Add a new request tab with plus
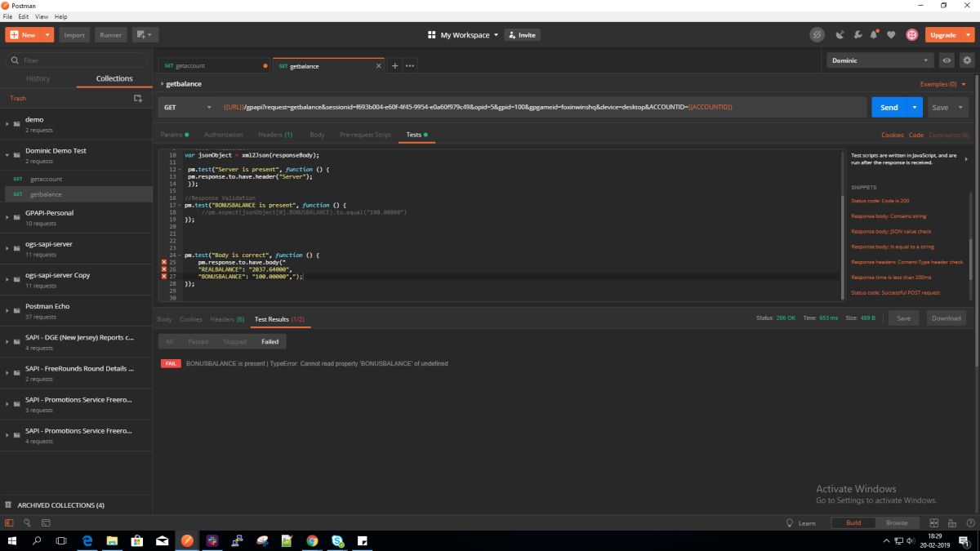The width and height of the screenshot is (980, 551). click(x=394, y=66)
